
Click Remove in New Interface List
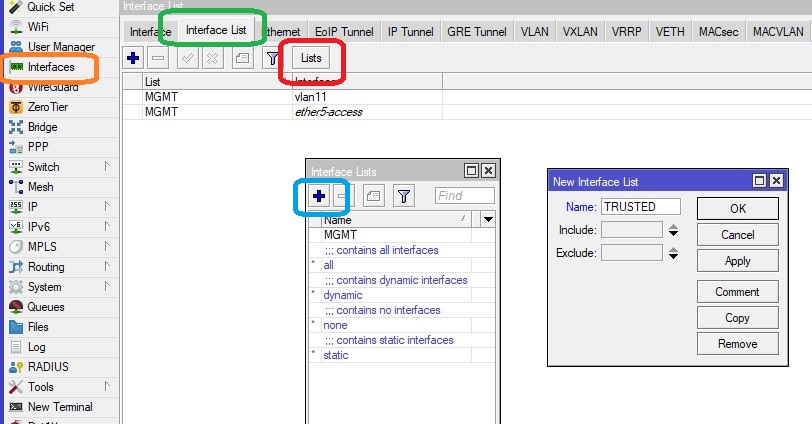pyautogui.click(x=737, y=344)
